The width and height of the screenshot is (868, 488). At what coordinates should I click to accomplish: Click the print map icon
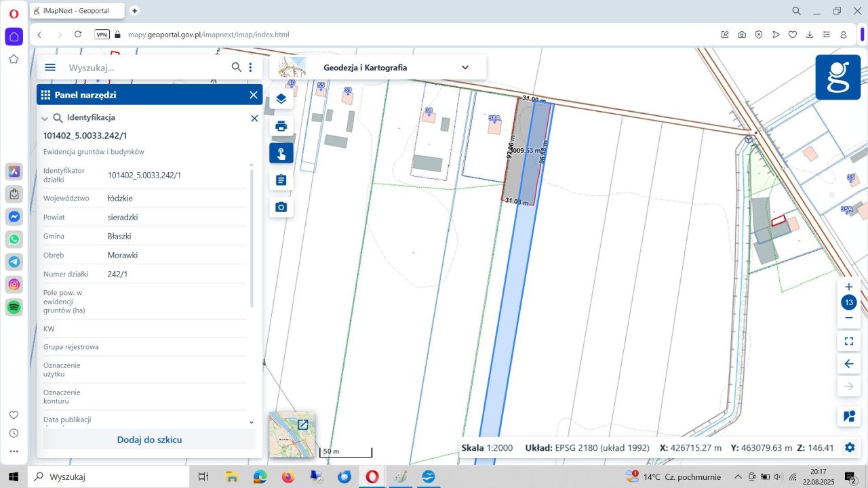281,126
